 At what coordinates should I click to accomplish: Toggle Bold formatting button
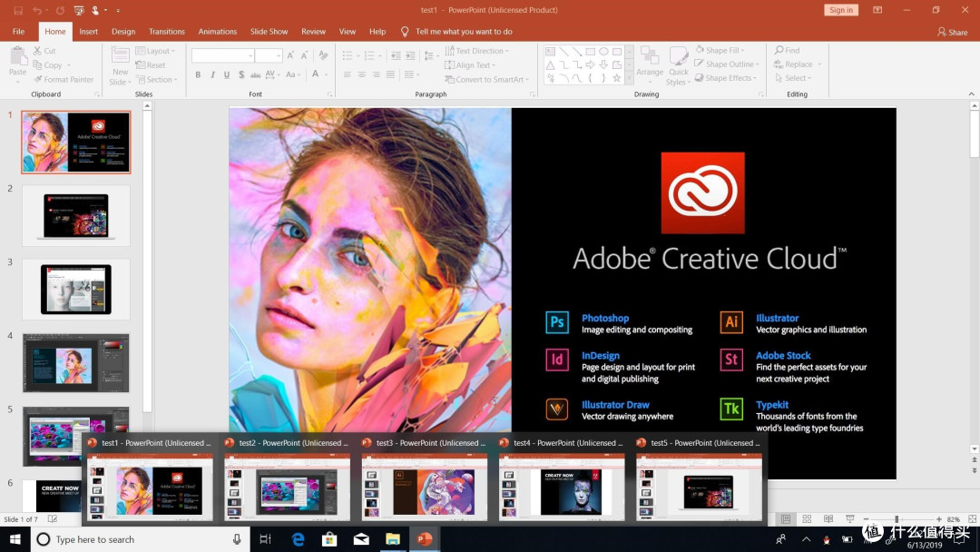click(198, 74)
